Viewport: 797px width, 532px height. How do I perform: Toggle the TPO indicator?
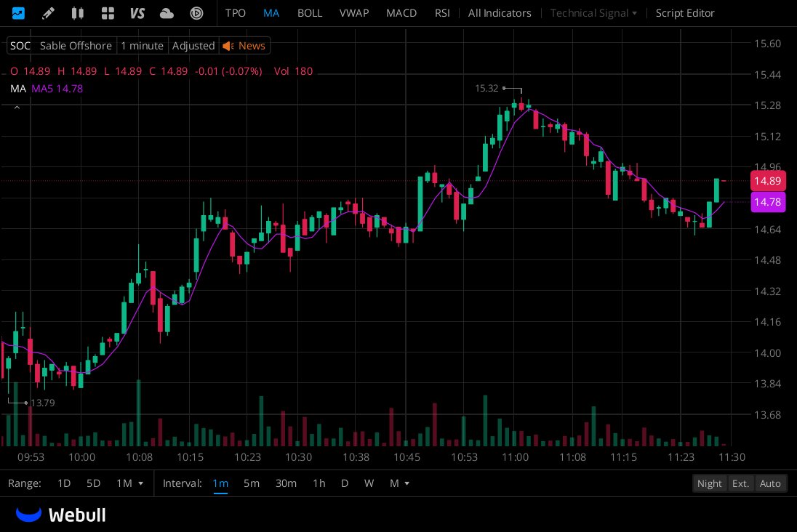(x=236, y=13)
